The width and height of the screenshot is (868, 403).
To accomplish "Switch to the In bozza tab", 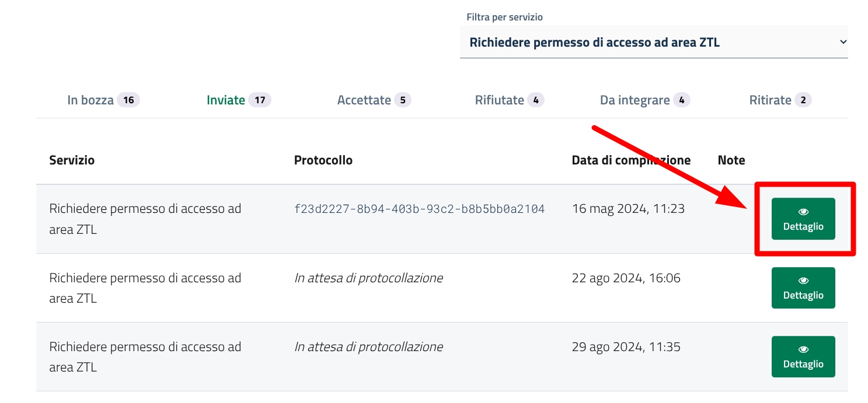I will pyautogui.click(x=90, y=100).
